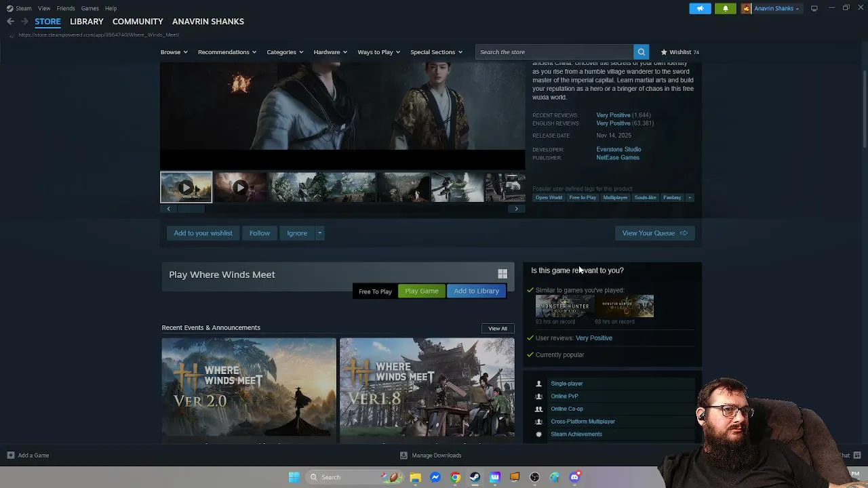The width and height of the screenshot is (868, 488).
Task: Open the Help menu
Action: click(111, 8)
